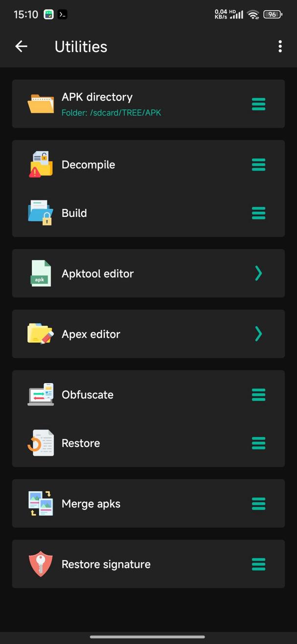Viewport: 297px width, 644px height.
Task: Tap the APK directory folder icon
Action: 41,104
